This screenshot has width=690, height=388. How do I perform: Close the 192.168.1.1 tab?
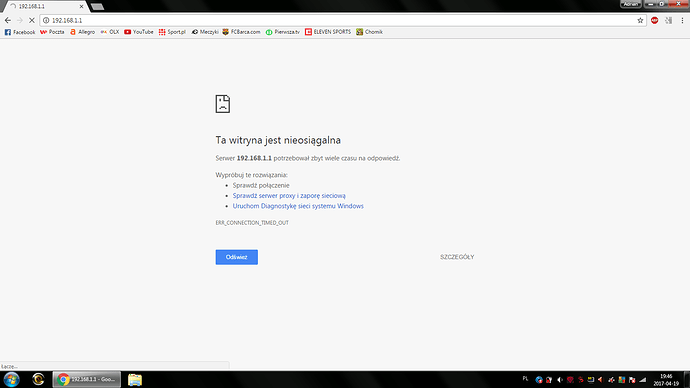81,7
